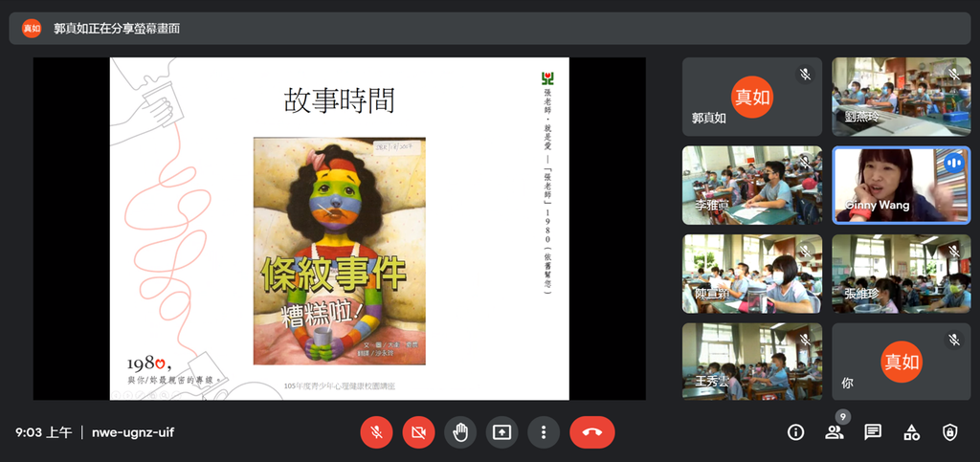
Task: Select 王秀雲's classroom video tile
Action: click(x=752, y=362)
